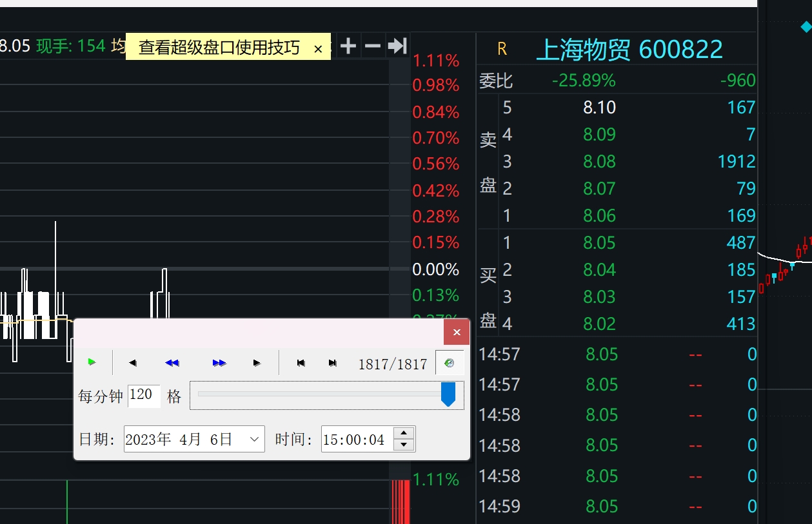The height and width of the screenshot is (524, 812).
Task: Click the R badge beside 上海物贸
Action: coord(502,49)
